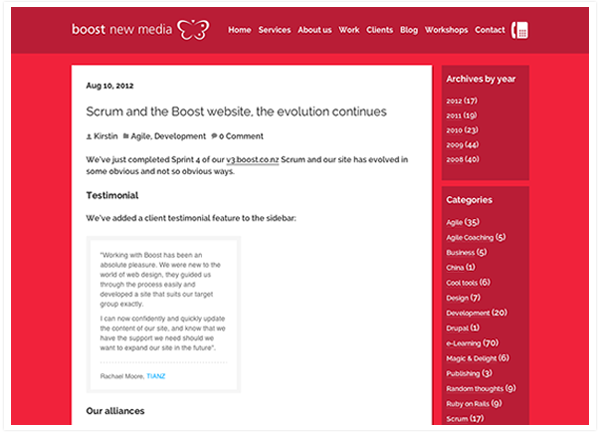Go to About us page
The image size is (600, 433).
[x=315, y=30]
